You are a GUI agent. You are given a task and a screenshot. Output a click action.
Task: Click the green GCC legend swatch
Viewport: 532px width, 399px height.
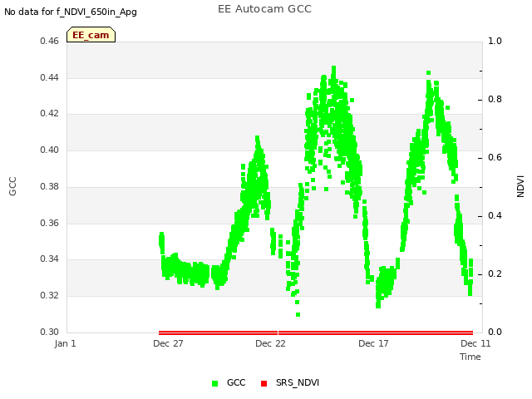pos(214,383)
